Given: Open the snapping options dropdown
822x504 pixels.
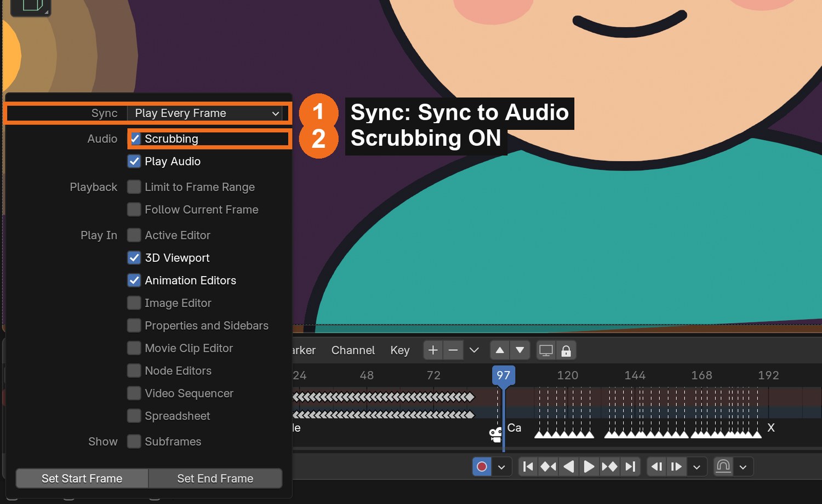Looking at the screenshot, I should click(x=744, y=467).
